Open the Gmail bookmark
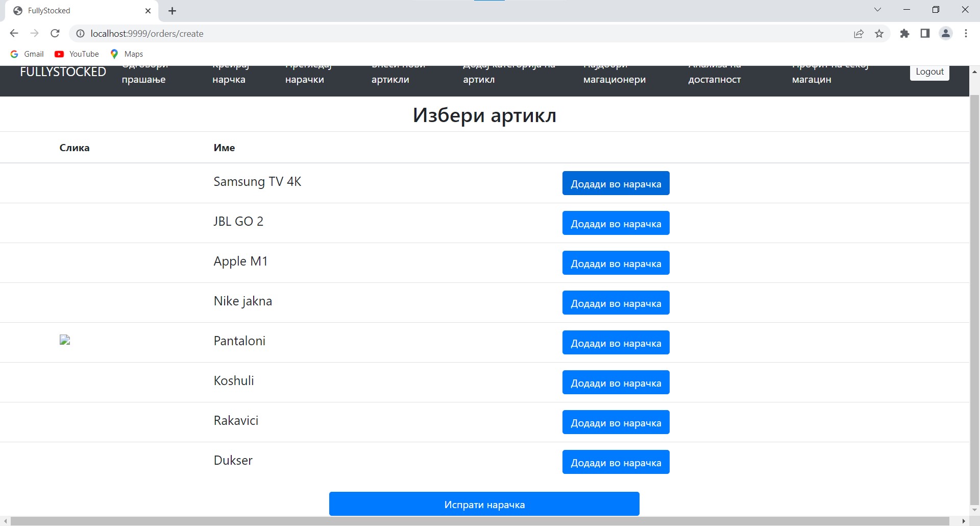The image size is (980, 526). click(x=28, y=54)
